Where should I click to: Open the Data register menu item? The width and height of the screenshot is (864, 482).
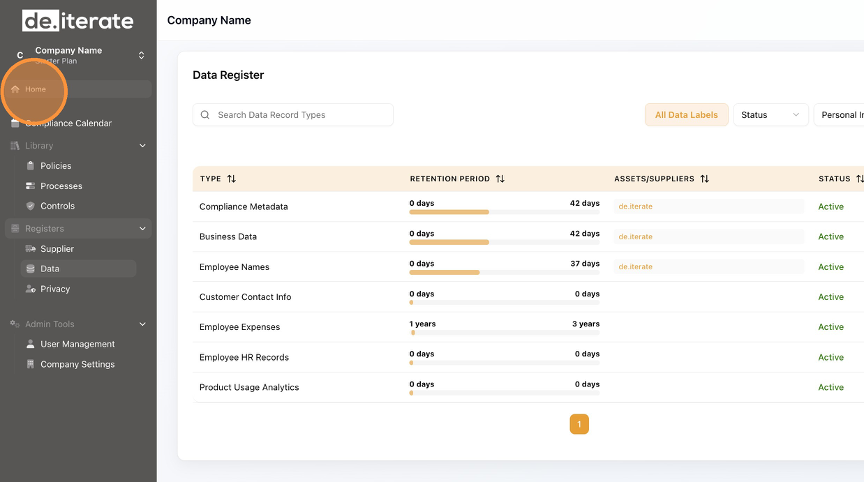click(50, 269)
